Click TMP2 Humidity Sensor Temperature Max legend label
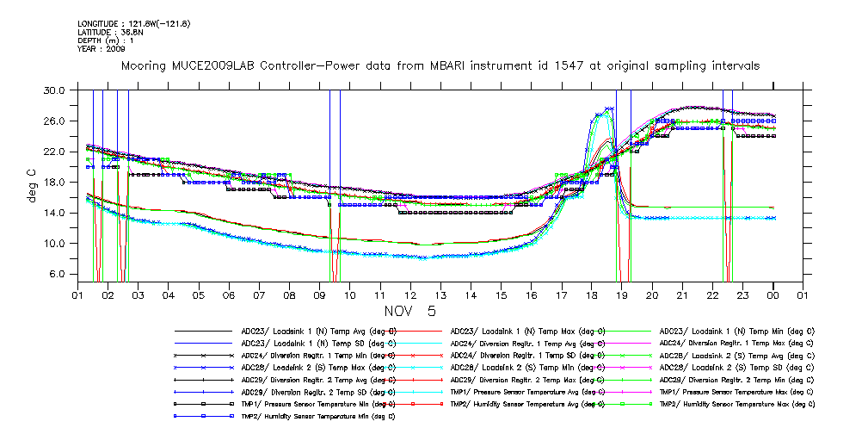 (x=736, y=403)
